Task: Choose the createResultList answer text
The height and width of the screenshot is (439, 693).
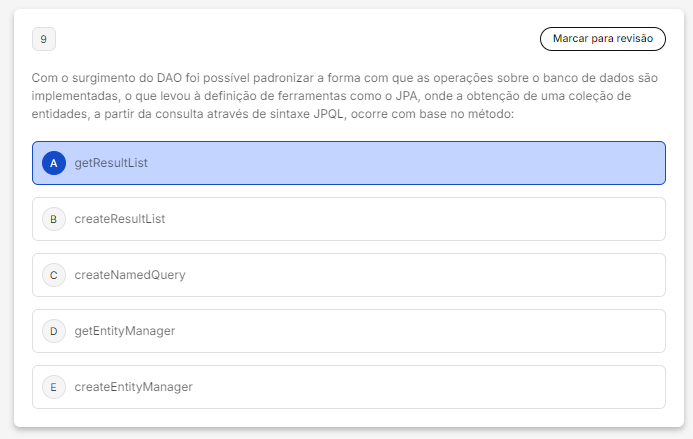Action: [119, 219]
